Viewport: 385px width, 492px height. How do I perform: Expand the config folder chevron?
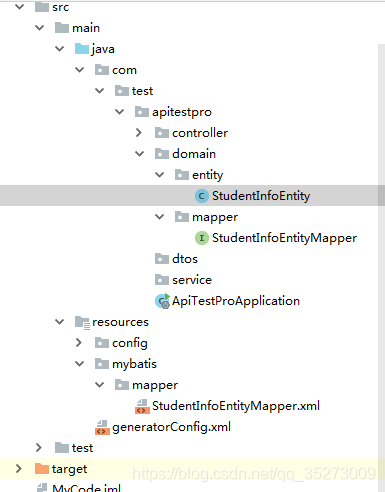pos(79,343)
